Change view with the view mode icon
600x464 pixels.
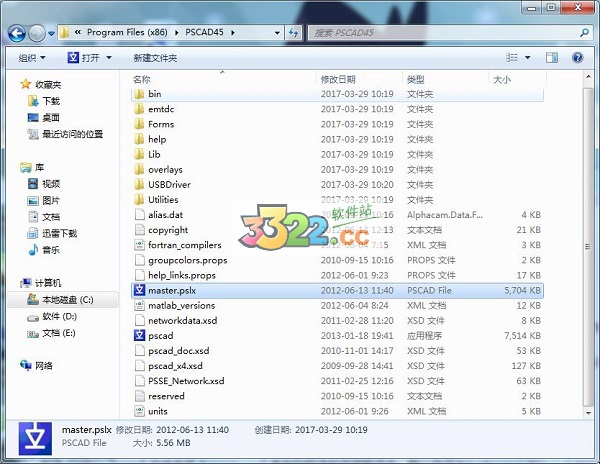512,58
